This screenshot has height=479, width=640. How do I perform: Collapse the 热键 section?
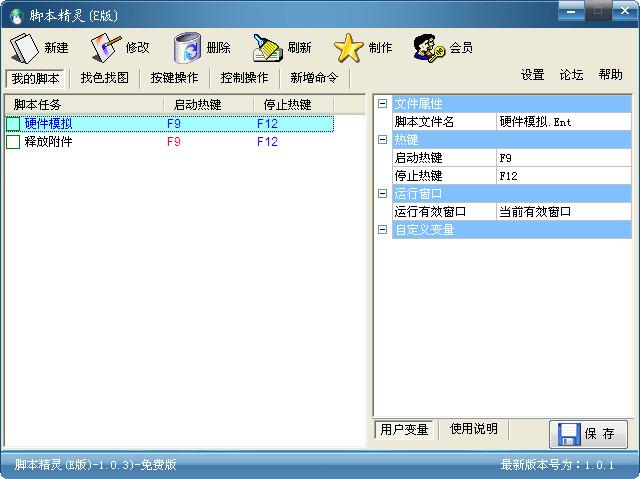[x=382, y=140]
